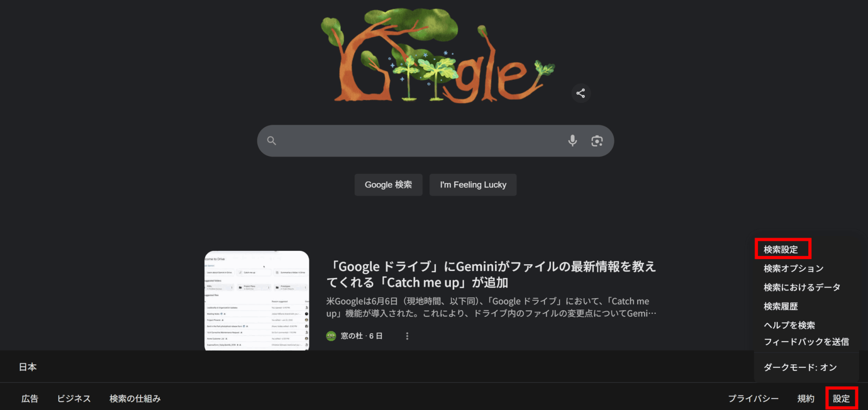Image resolution: width=868 pixels, height=410 pixels.
Task: Open 検索におけるデータ menu entry
Action: point(802,287)
